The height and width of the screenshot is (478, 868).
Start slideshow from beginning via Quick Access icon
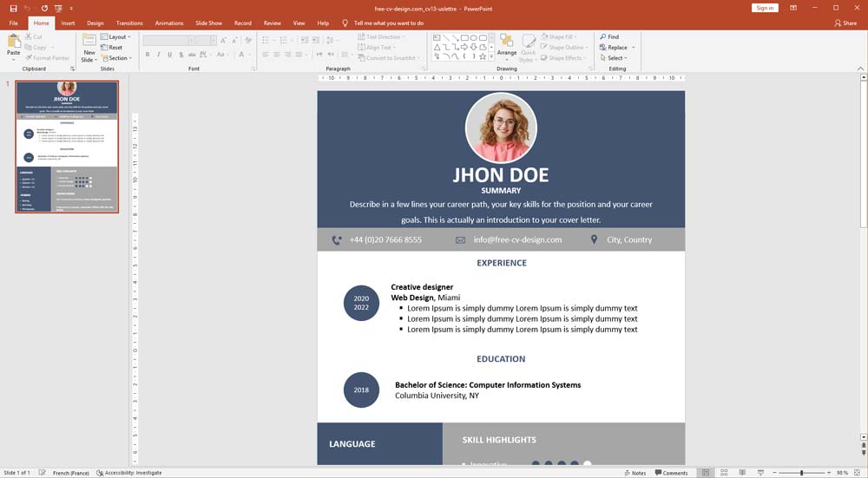[59, 9]
